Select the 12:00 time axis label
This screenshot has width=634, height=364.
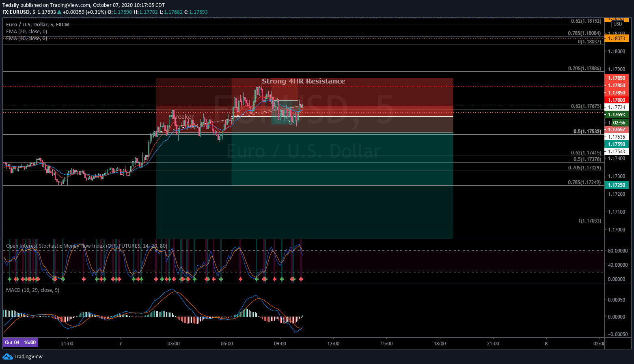(x=333, y=344)
